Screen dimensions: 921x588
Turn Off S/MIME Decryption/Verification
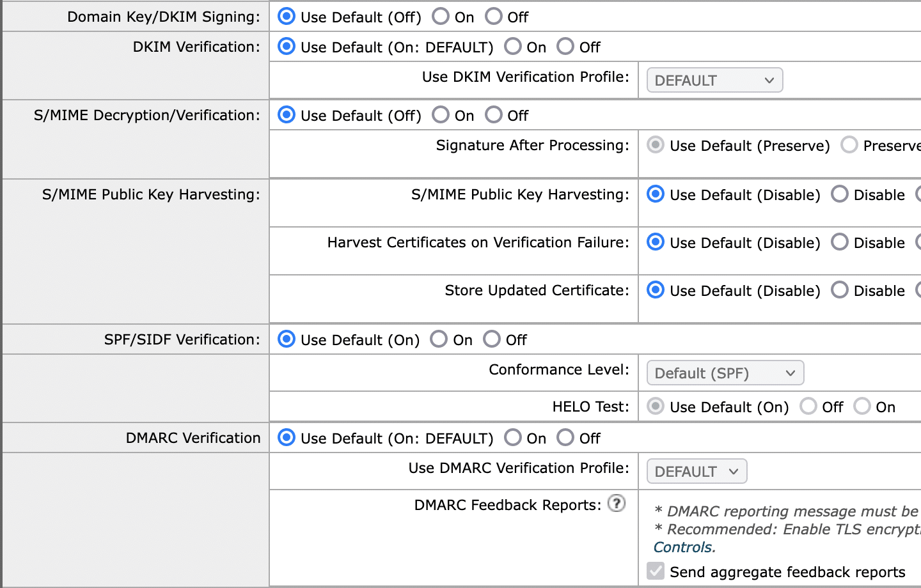(x=494, y=114)
